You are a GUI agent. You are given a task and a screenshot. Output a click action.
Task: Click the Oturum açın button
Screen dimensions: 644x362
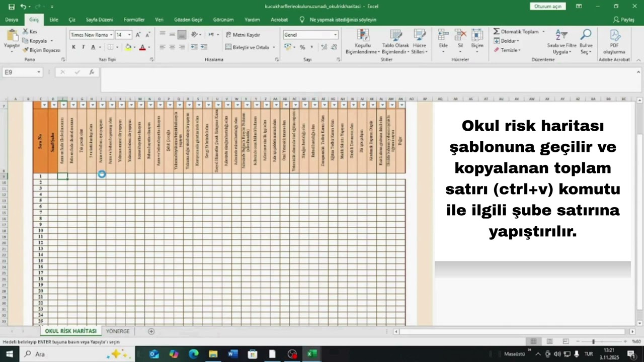pos(547,7)
